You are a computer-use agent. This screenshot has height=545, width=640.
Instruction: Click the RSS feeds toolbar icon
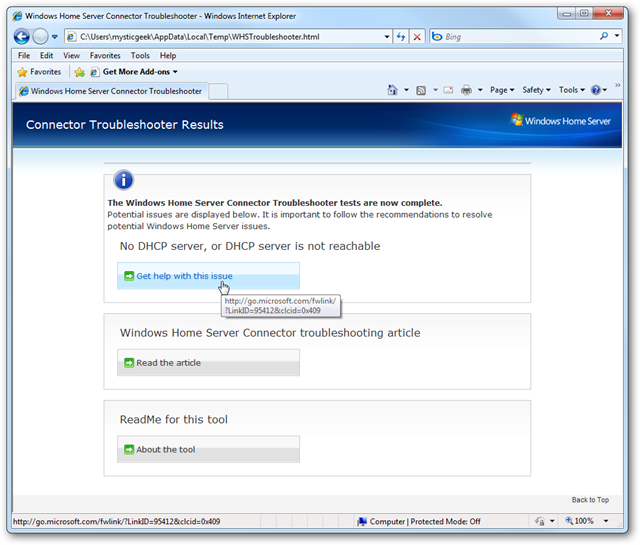tap(421, 90)
